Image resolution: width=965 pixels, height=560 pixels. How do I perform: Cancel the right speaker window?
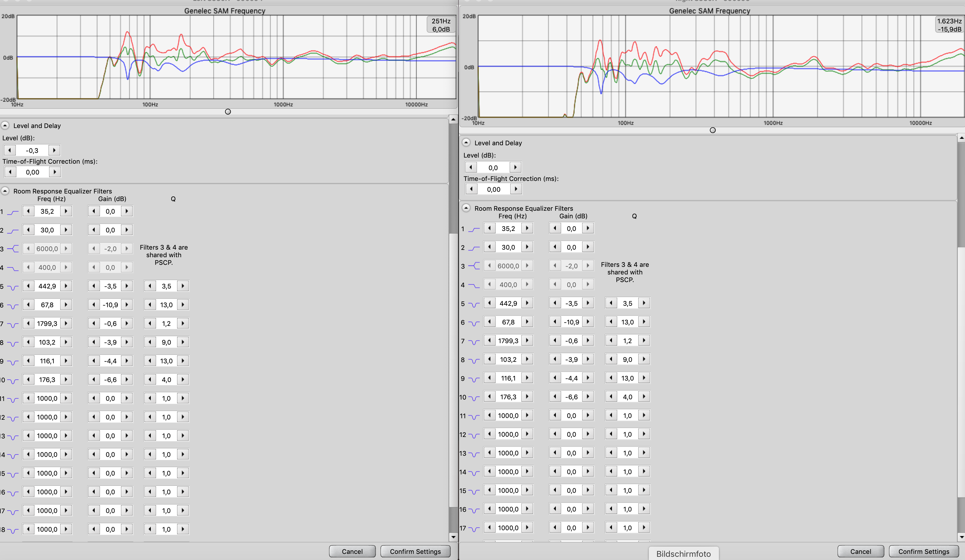click(x=860, y=551)
